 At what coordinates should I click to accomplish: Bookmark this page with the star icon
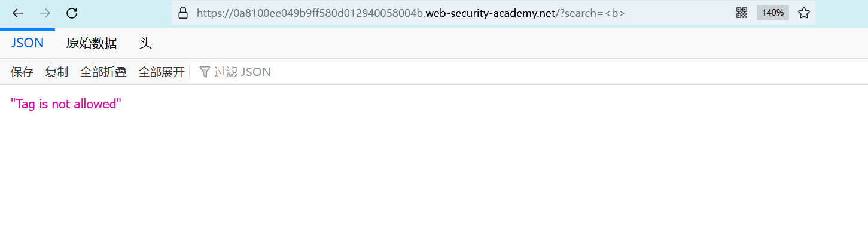(x=804, y=13)
